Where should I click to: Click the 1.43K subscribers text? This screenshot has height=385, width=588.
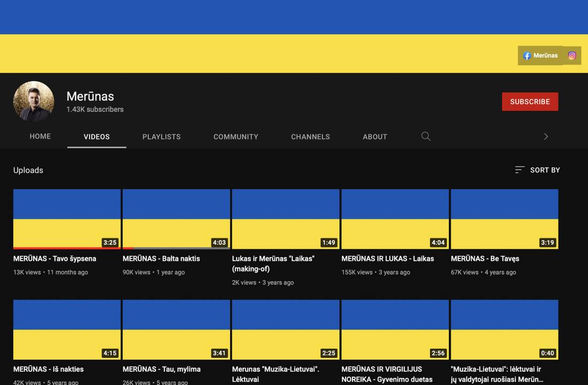click(95, 109)
